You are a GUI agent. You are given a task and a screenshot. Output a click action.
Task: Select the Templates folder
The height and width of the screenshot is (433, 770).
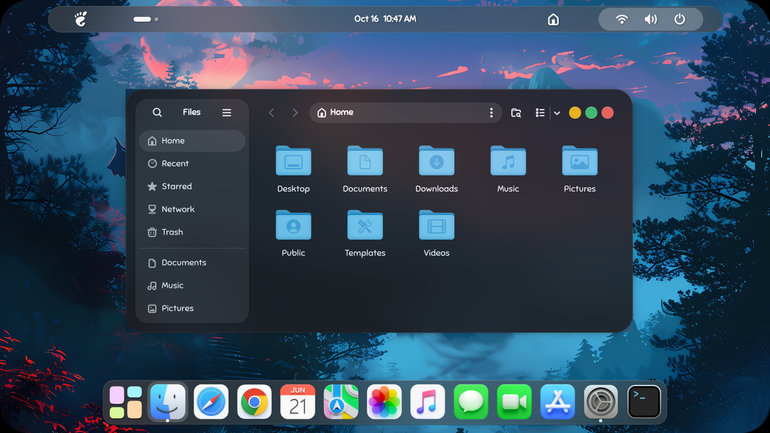point(365,233)
